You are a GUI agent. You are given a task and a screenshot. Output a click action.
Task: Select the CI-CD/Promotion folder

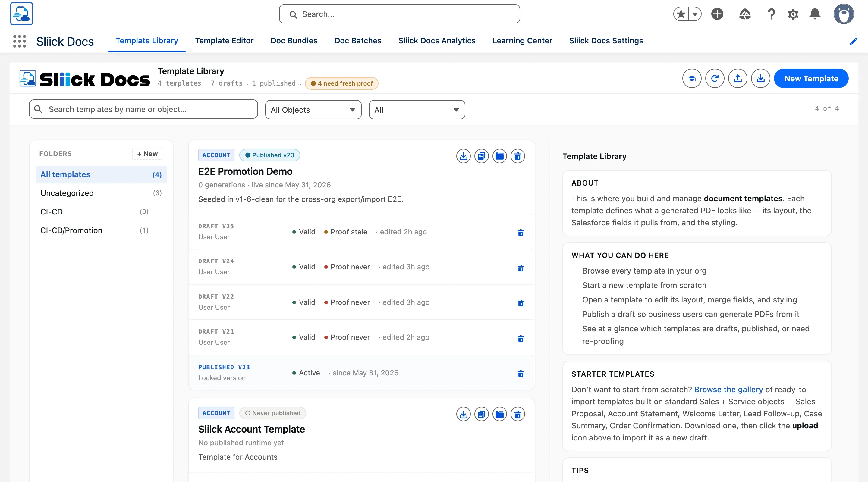pos(101,230)
